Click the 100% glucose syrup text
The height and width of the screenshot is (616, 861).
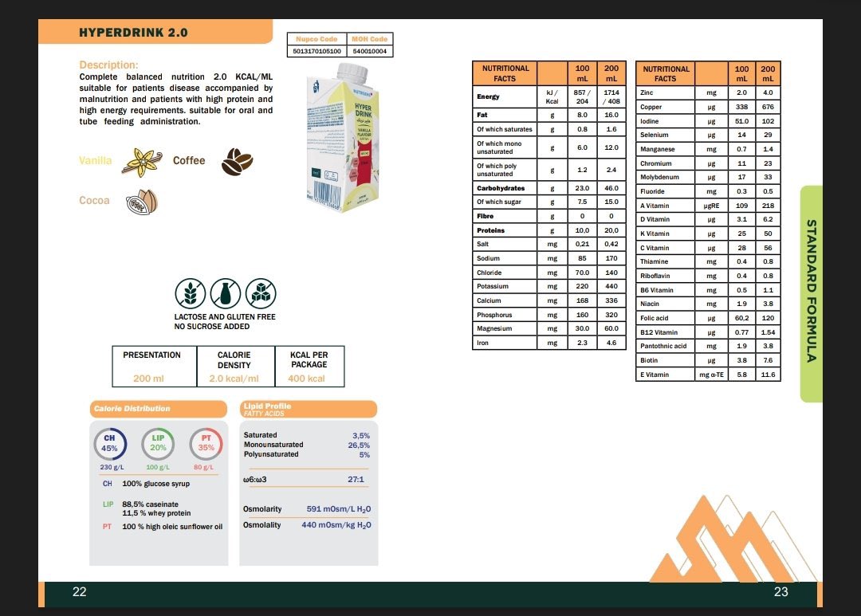156,484
